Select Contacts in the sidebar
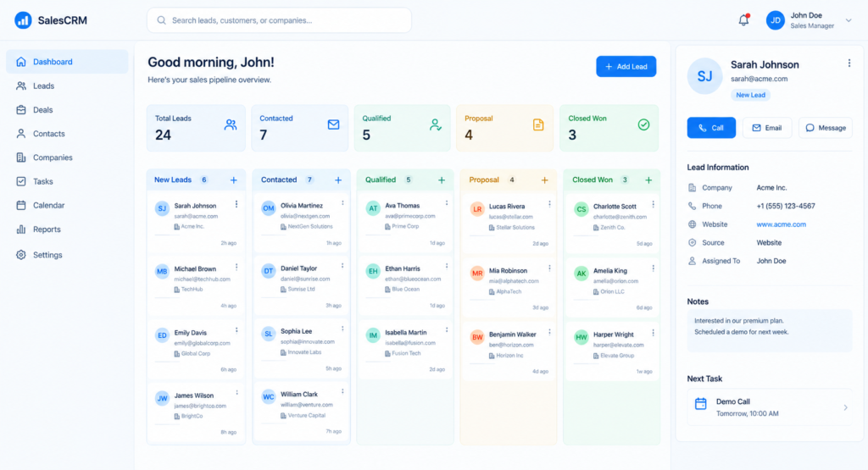This screenshot has width=868, height=470. point(67,133)
